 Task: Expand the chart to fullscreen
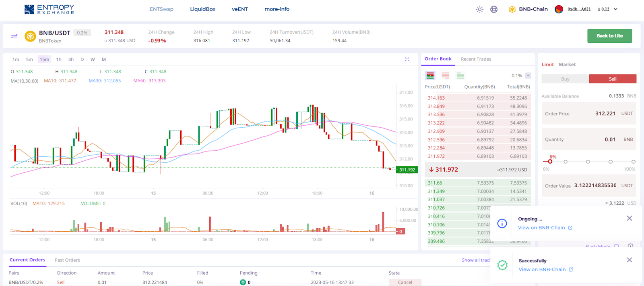coord(407,59)
